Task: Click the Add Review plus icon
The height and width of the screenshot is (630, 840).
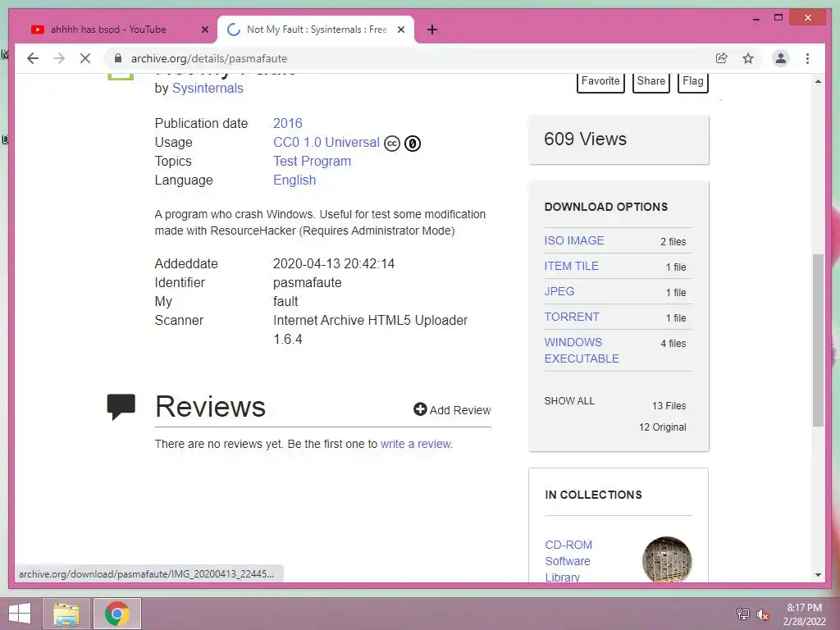Action: 420,409
